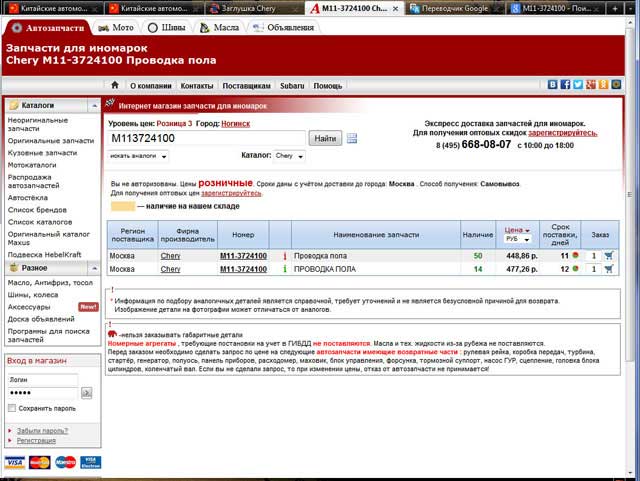Close the M11-3724100 Ch... browser tab
The height and width of the screenshot is (481, 640).
(x=396, y=8)
